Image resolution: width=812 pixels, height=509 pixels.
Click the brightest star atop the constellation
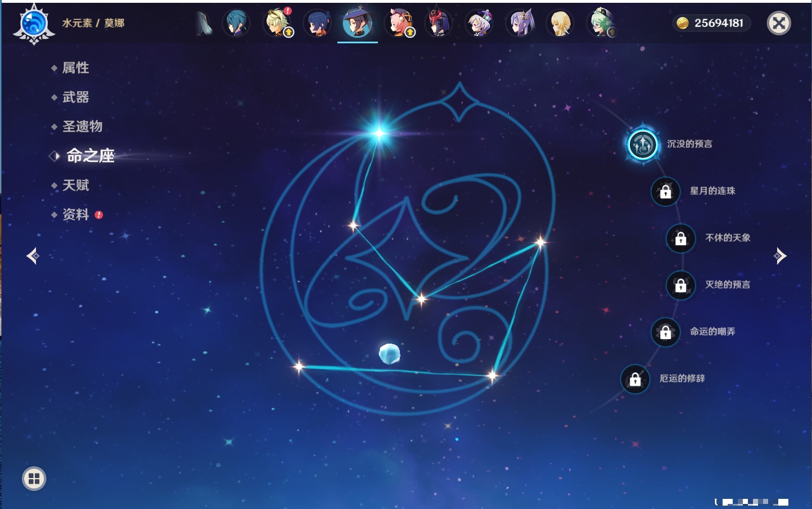379,133
